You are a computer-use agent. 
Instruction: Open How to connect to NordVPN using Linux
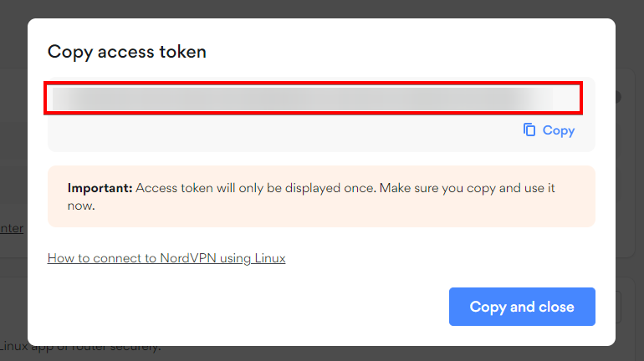166,258
